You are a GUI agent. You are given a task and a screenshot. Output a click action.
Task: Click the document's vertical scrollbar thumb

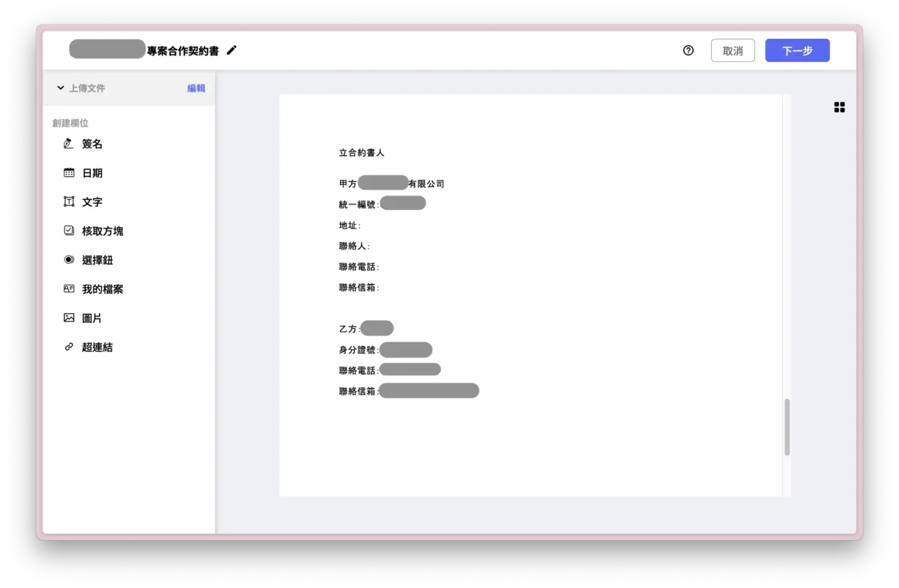(787, 427)
